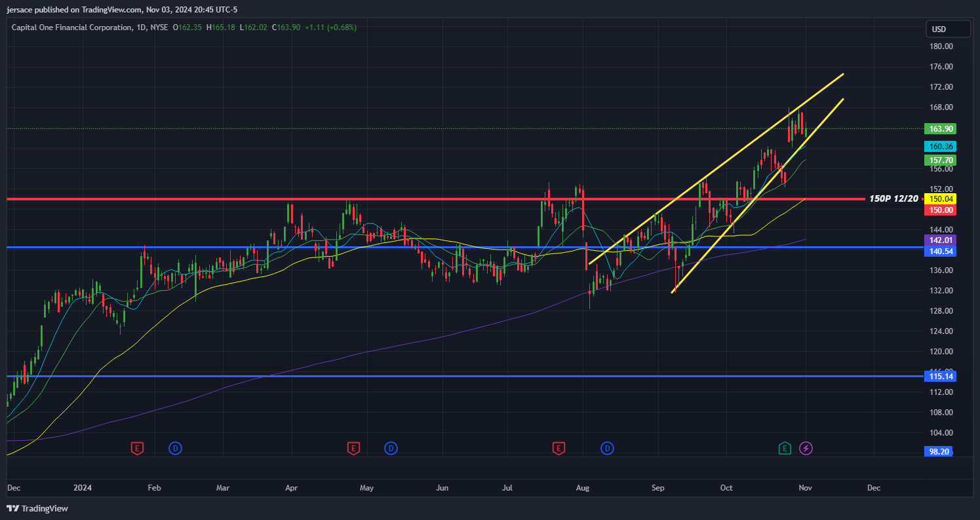Screen dimensions: 980x520
Task: Click the blue 115.14 price label
Action: point(940,376)
